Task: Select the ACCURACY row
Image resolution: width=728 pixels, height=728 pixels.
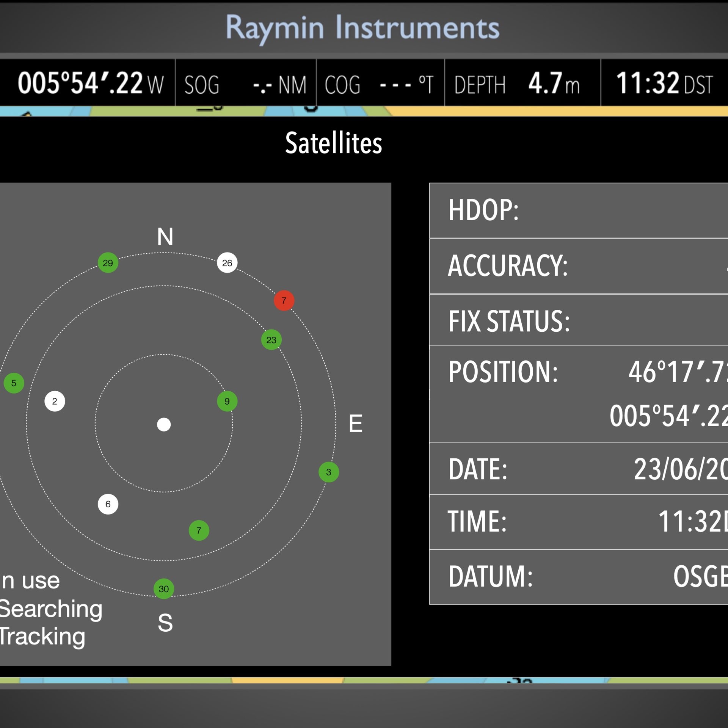Action: tap(579, 266)
